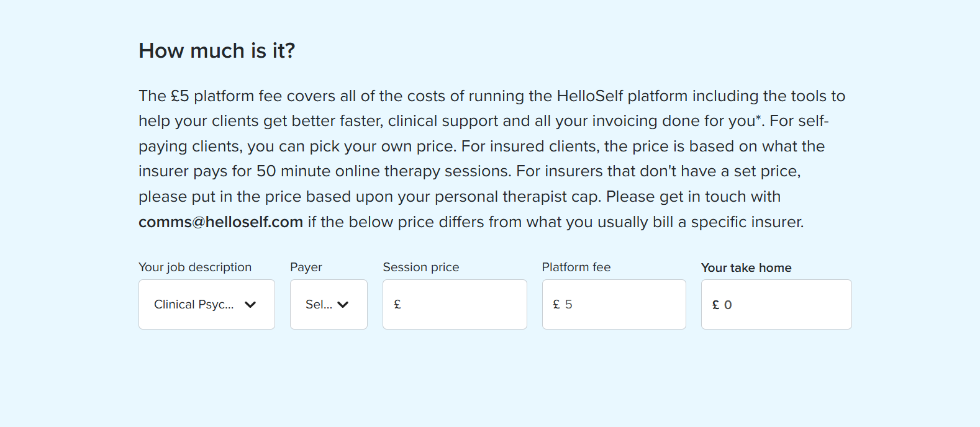
Task: Click the "Payer" field label
Action: pyautogui.click(x=306, y=267)
